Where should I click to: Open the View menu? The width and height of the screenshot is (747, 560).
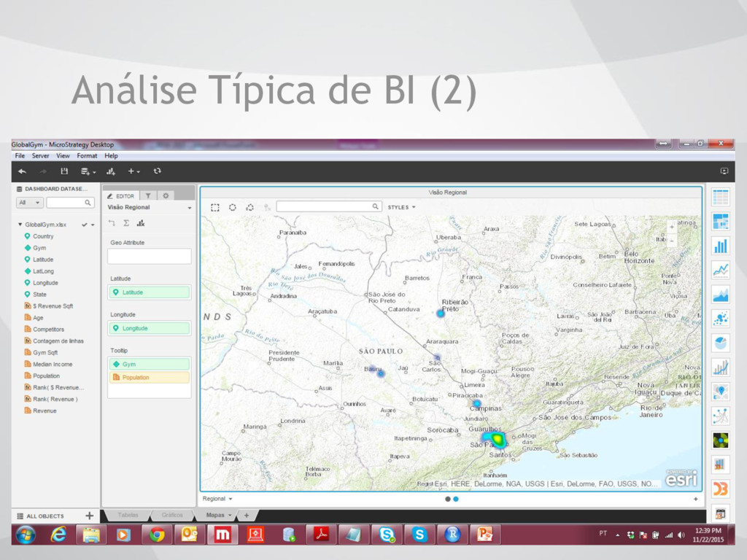pyautogui.click(x=63, y=156)
